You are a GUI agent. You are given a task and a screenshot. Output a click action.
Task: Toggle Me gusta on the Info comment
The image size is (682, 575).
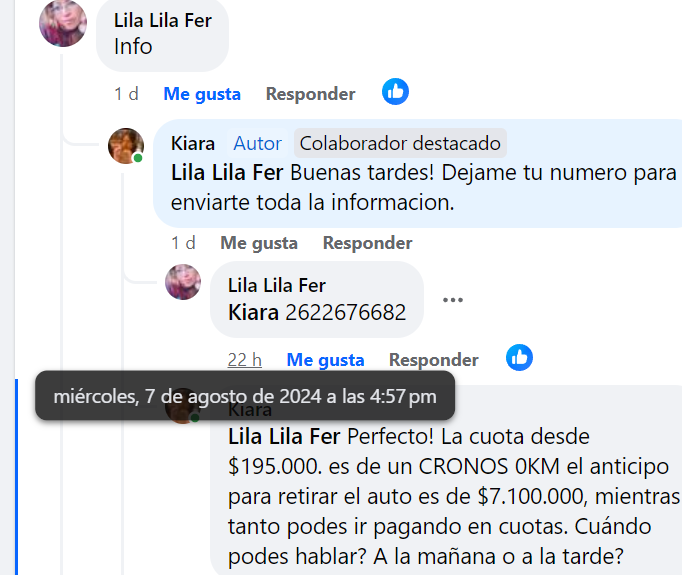202,94
